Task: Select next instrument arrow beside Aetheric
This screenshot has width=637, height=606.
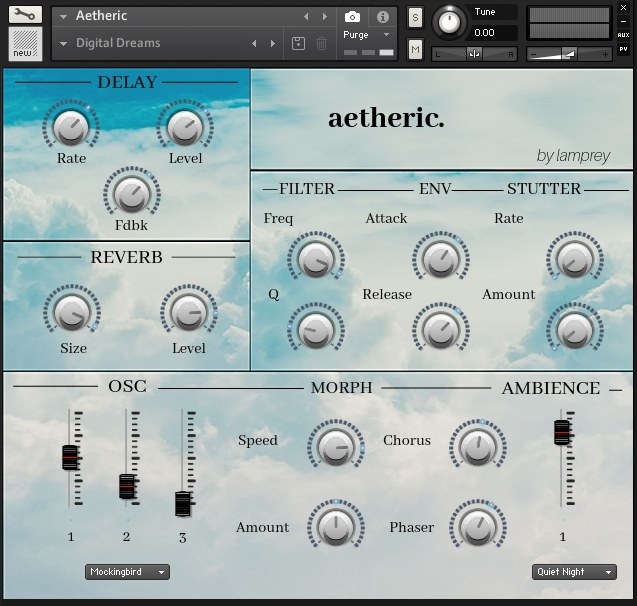Action: (324, 17)
